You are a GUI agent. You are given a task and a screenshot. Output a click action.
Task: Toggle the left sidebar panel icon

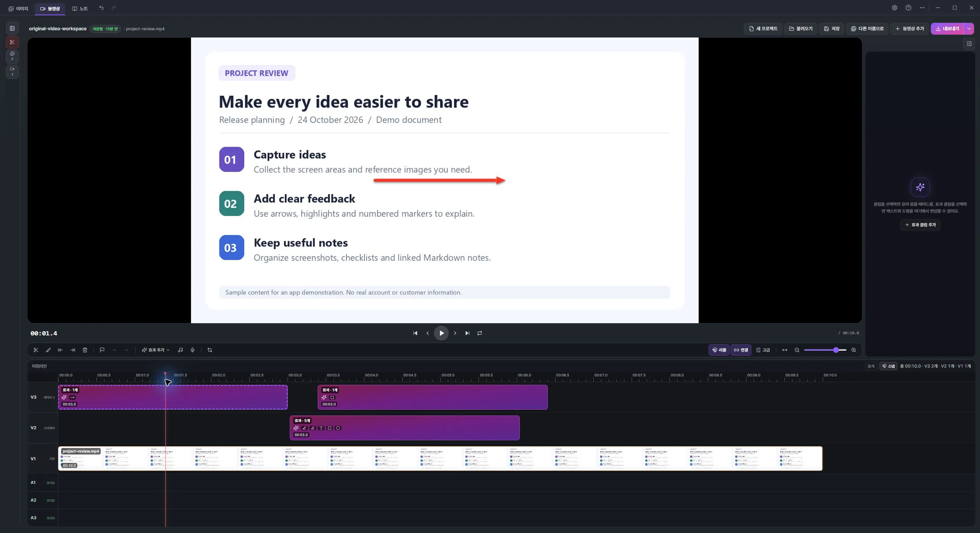12,28
